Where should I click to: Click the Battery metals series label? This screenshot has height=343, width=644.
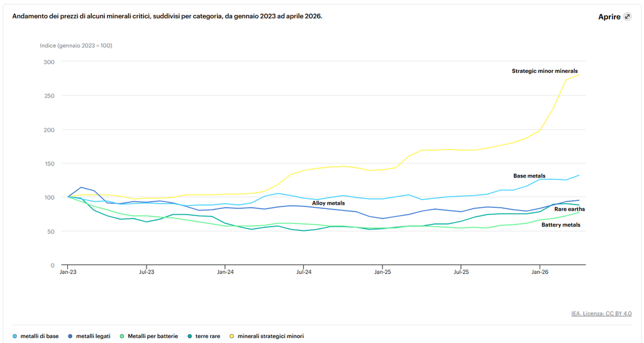pyautogui.click(x=560, y=225)
